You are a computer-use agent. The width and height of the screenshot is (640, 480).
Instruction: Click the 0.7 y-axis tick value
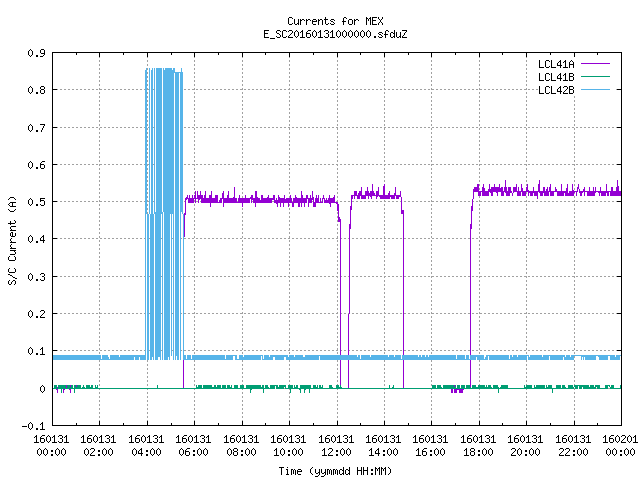(36, 128)
